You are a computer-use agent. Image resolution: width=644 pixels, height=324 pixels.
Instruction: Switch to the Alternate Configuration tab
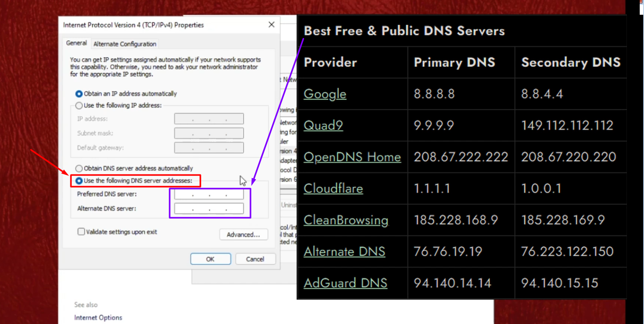(x=125, y=44)
